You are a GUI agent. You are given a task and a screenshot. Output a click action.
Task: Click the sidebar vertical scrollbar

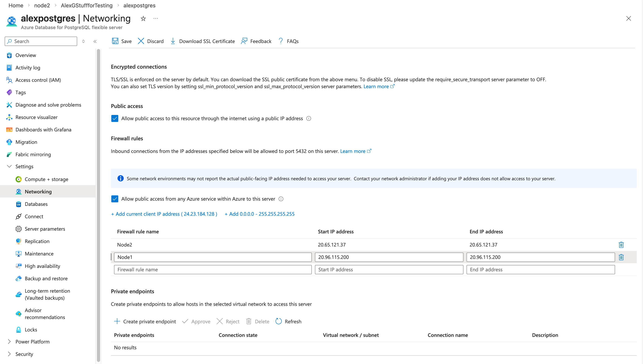pos(99,205)
